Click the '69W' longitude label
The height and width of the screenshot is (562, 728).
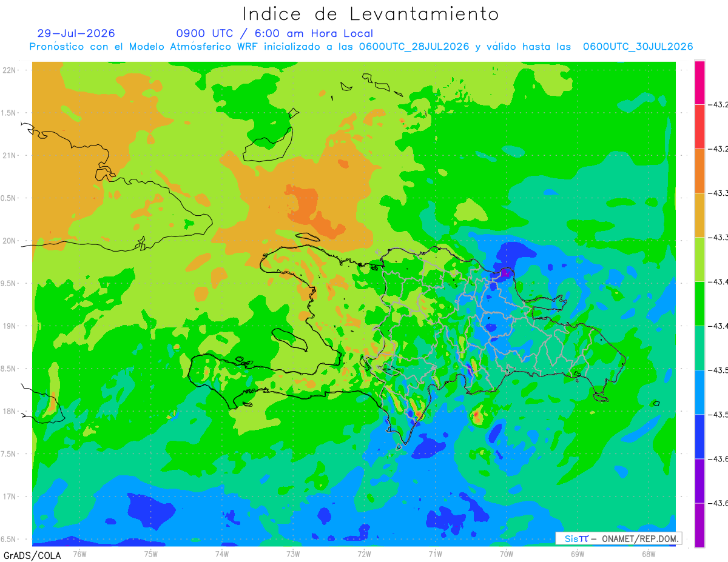coord(578,554)
